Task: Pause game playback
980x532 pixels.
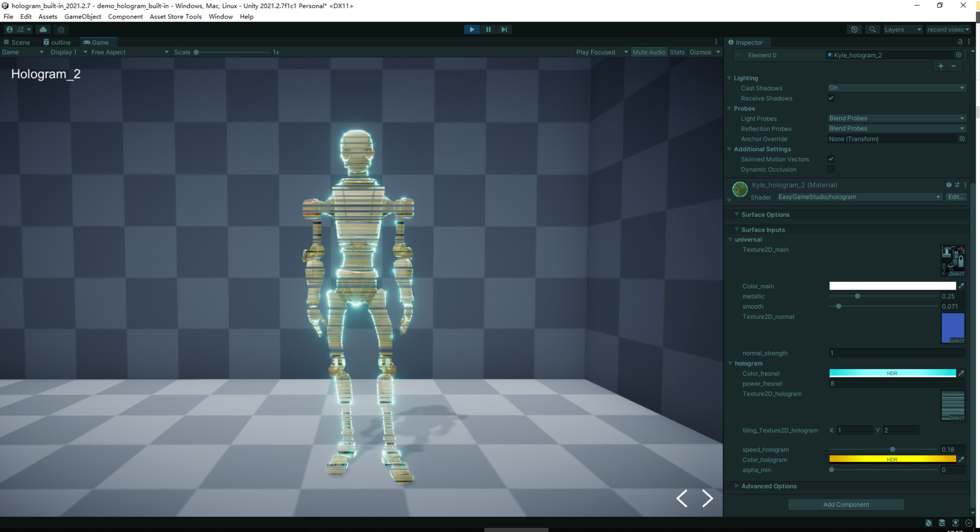Action: tap(488, 29)
